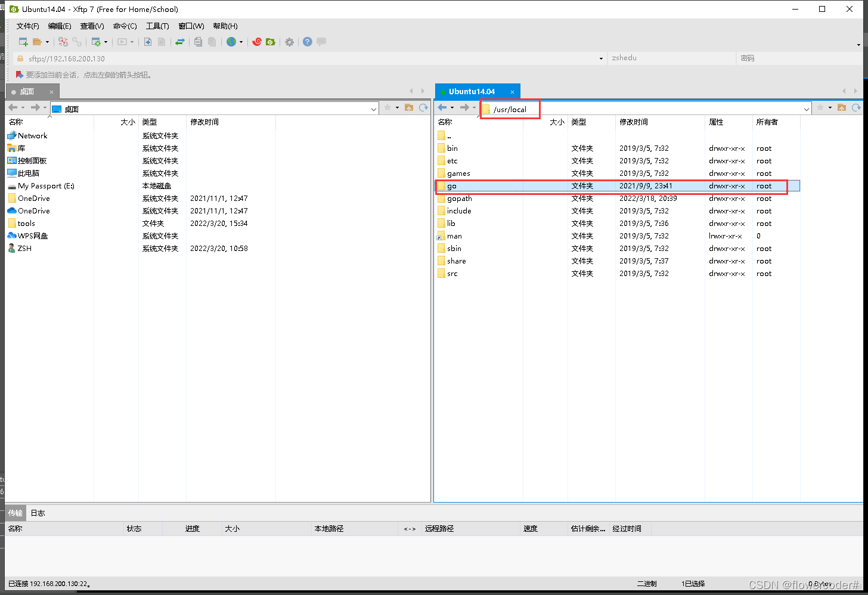Refresh the remote /usr/local pane
This screenshot has width=868, height=595.
coord(856,107)
